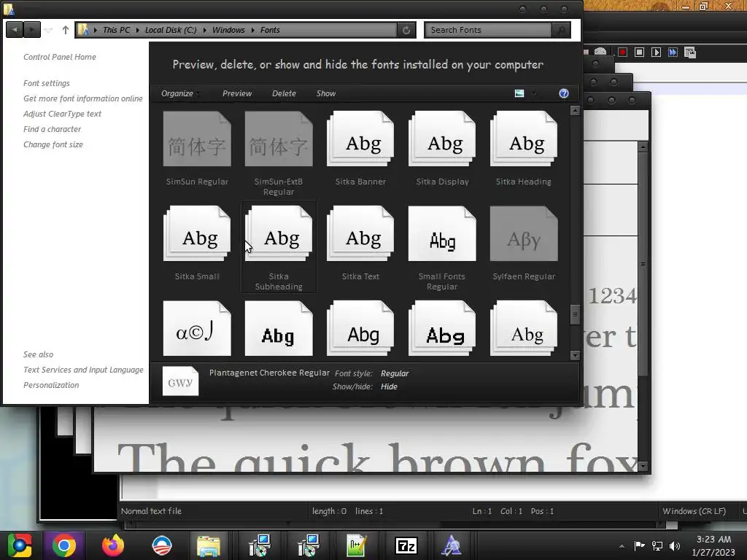The image size is (747, 560).
Task: Click Get more font information online
Action: (83, 98)
